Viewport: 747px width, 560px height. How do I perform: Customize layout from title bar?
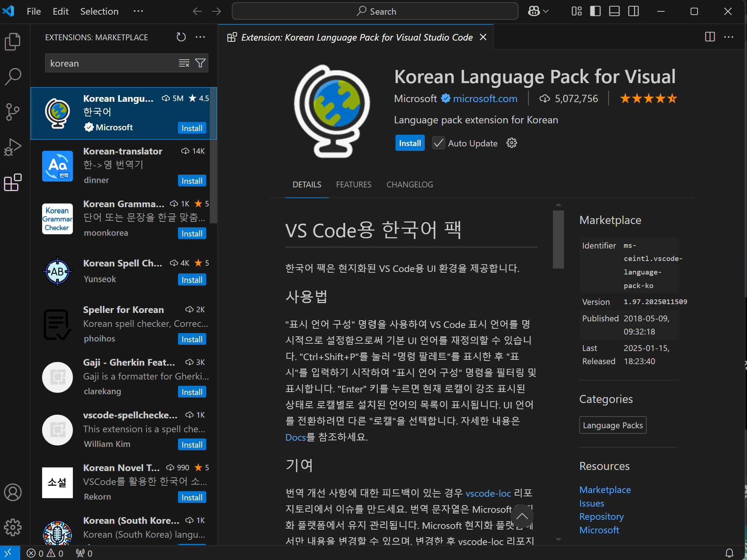(x=577, y=11)
